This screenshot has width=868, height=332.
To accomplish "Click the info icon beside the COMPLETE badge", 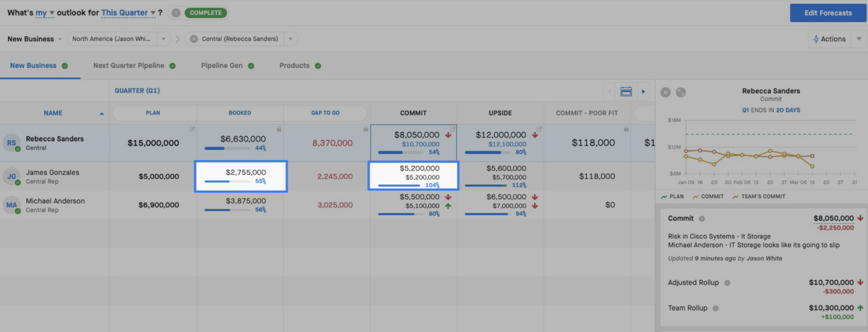I will (x=176, y=13).
